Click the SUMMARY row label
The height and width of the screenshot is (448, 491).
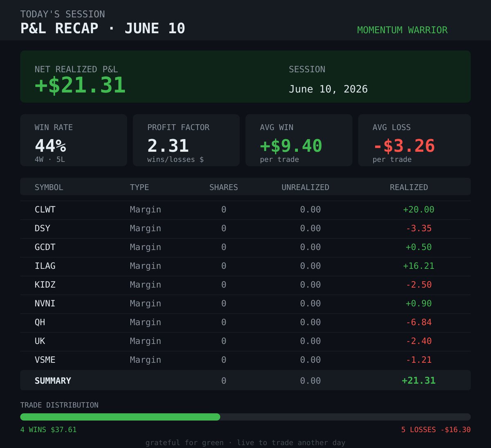(x=53, y=381)
